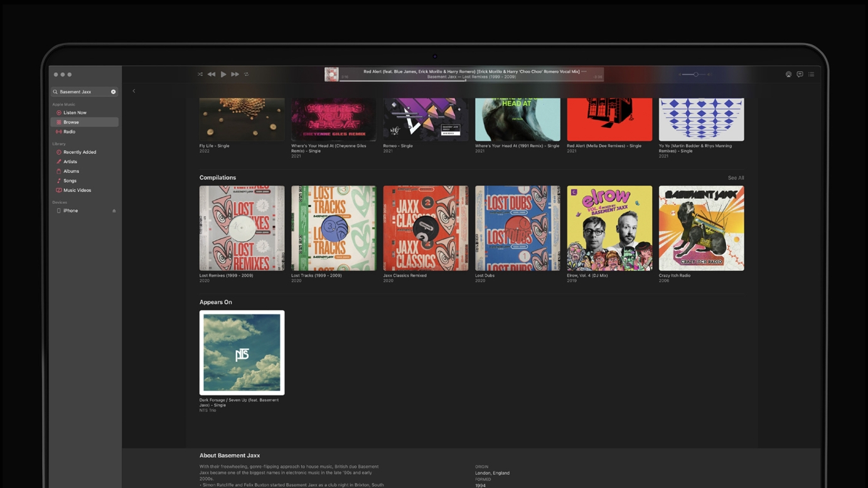The image size is (868, 488).
Task: Click See All for Compilations
Action: (736, 178)
